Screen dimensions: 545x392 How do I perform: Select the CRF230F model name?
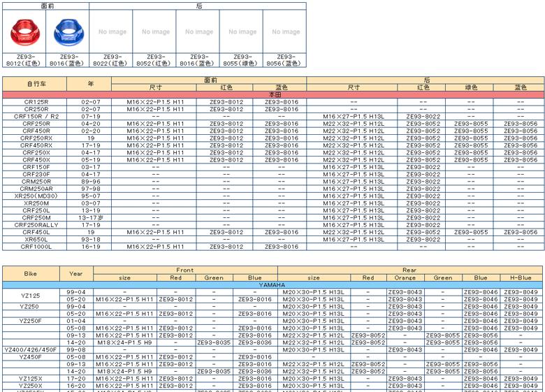pos(36,175)
